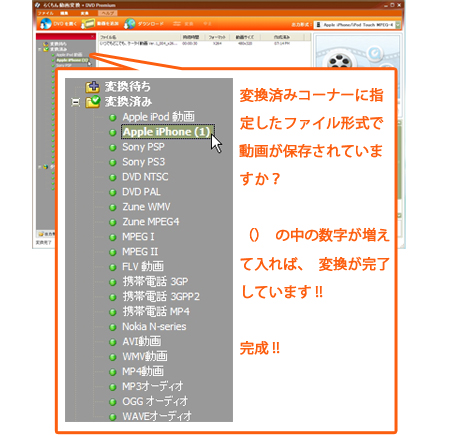Image resolution: width=450 pixels, height=435 pixels.
Task: Select the MP4動画 item
Action: (x=143, y=371)
